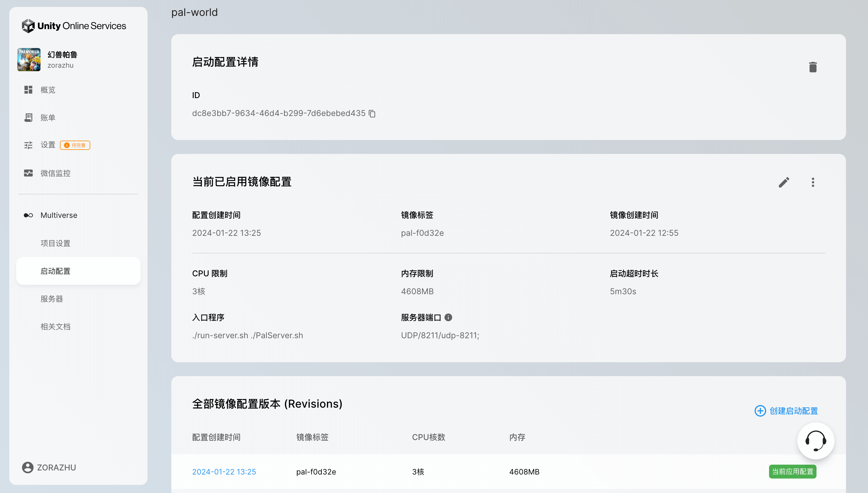868x493 pixels.
Task: Open ZORAZHU user account menu
Action: (x=49, y=467)
